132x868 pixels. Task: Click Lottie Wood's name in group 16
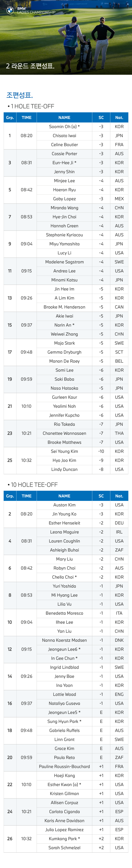coord(64,694)
